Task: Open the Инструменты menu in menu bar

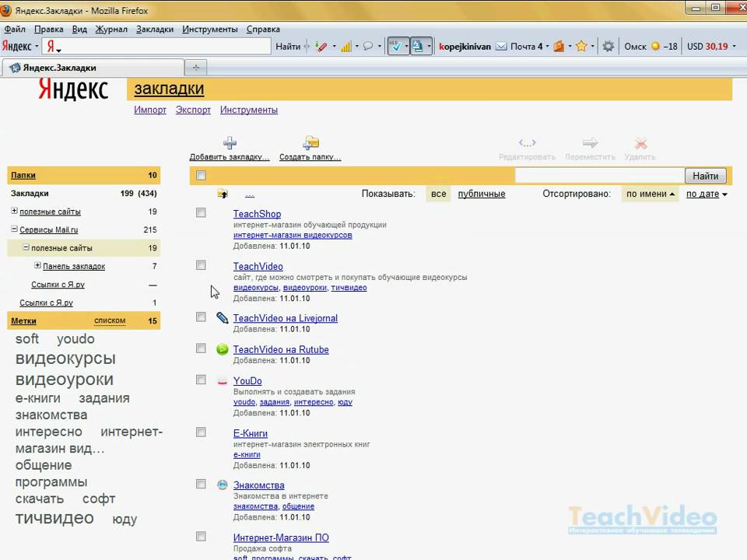Action: tap(209, 29)
